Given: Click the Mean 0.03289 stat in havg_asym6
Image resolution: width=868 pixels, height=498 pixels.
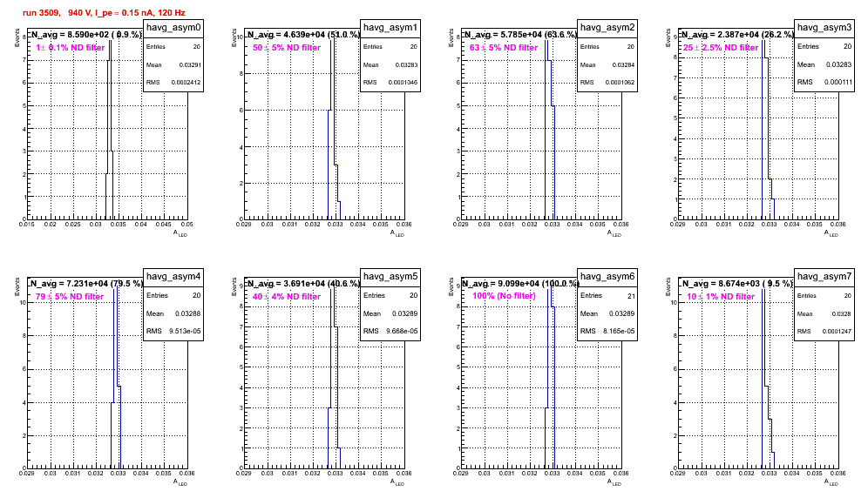Looking at the screenshot, I should (x=607, y=313).
